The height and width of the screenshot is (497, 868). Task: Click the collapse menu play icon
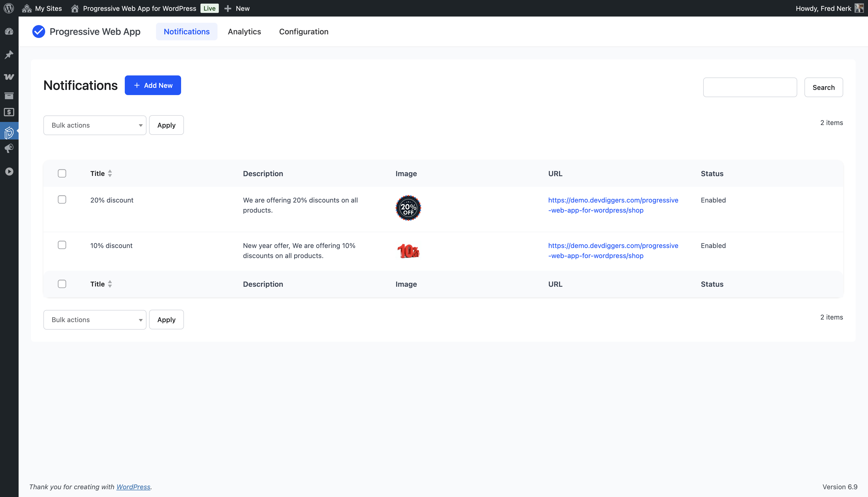[x=9, y=171]
